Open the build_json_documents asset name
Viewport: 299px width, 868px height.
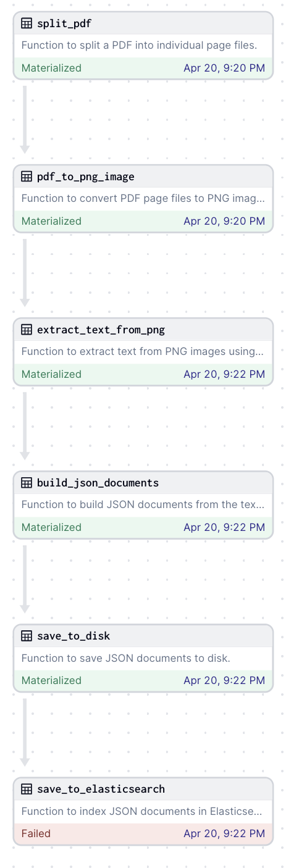98,483
